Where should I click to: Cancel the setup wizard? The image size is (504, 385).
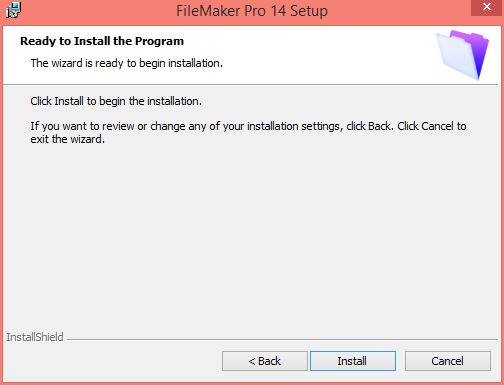click(x=448, y=361)
